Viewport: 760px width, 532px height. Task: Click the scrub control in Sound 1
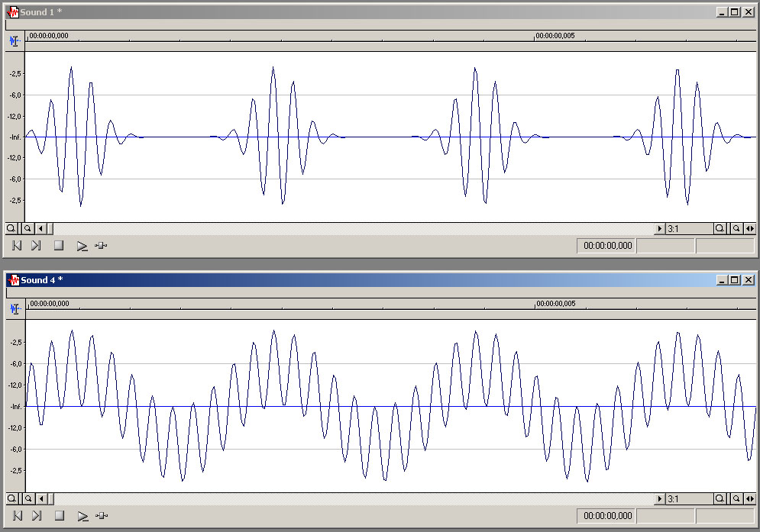(101, 246)
